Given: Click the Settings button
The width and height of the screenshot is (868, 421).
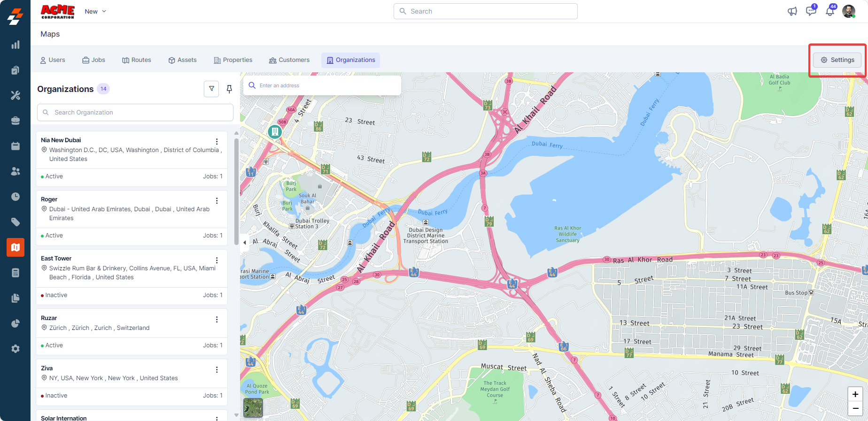Looking at the screenshot, I should pyautogui.click(x=837, y=60).
